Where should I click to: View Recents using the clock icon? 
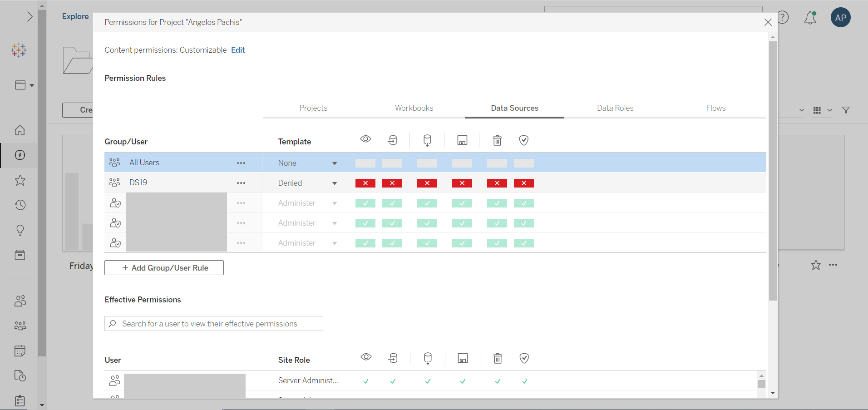[20, 205]
